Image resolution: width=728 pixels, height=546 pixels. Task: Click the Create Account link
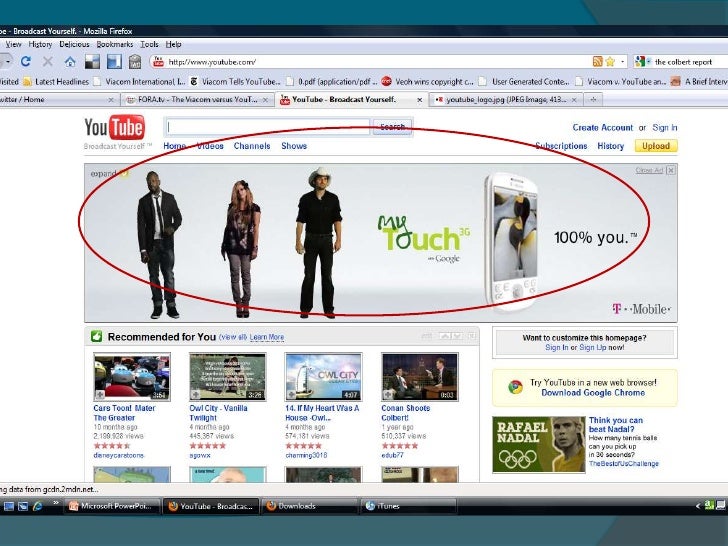tap(602, 128)
